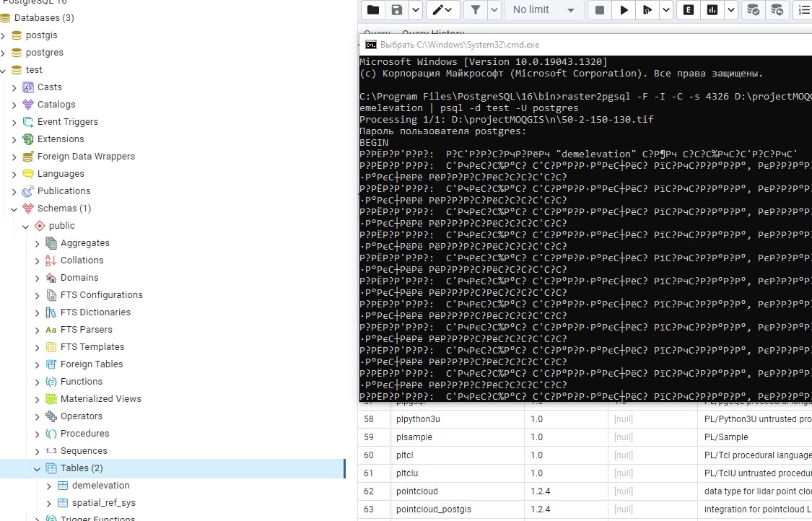Viewport: 812px width, 521px height.
Task: Click the Edit pencil icon
Action: [439, 10]
